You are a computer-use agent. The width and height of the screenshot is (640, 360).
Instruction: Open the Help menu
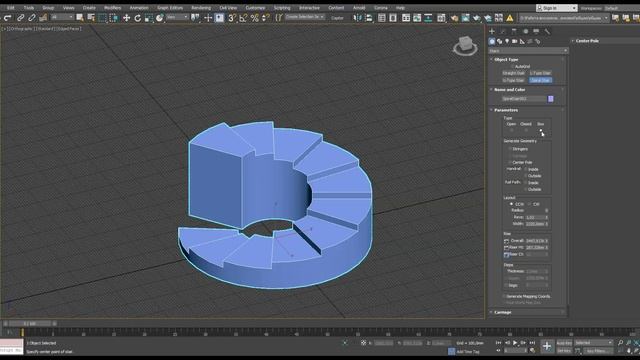click(400, 8)
